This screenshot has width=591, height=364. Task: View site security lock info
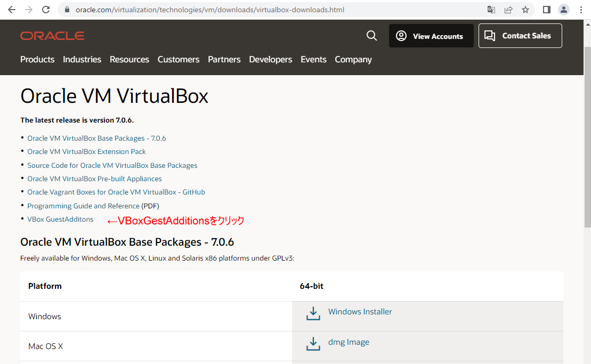(x=67, y=10)
